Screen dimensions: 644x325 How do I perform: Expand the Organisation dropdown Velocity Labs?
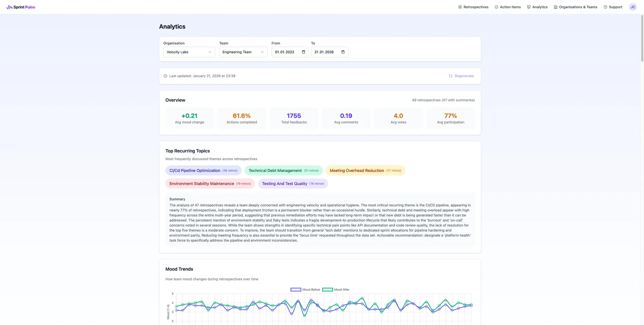189,52
